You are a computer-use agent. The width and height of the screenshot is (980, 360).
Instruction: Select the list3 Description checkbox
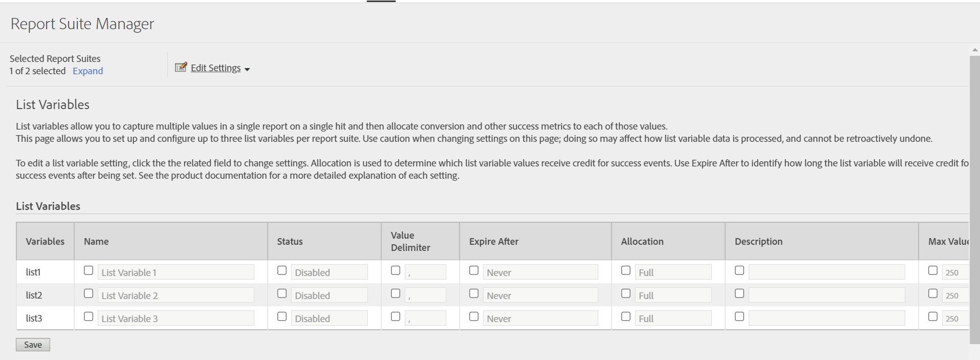coord(739,316)
